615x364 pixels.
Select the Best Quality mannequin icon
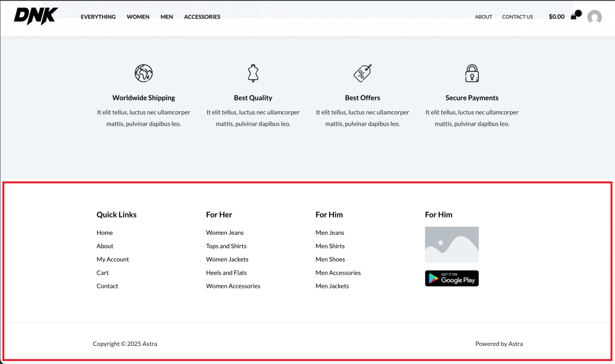pos(253,72)
